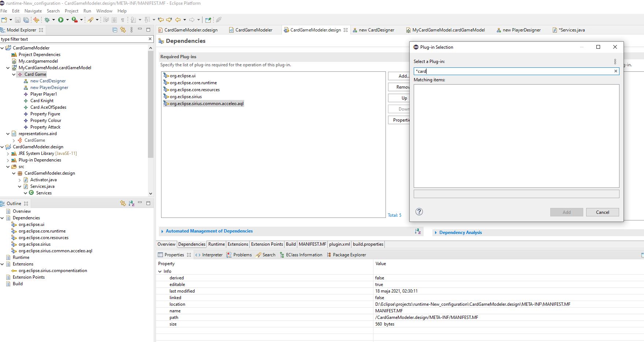Open the *Services.java editor tab
This screenshot has width=644, height=342.
point(569,30)
